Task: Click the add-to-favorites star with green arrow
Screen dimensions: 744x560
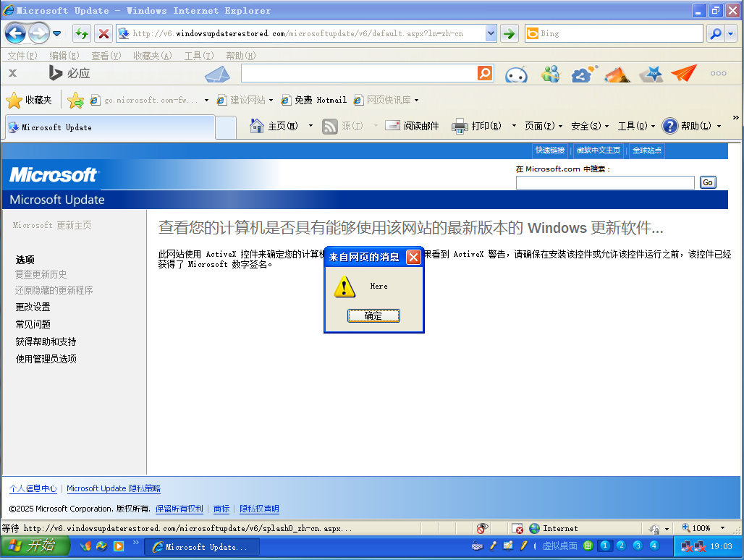Action: pyautogui.click(x=75, y=100)
